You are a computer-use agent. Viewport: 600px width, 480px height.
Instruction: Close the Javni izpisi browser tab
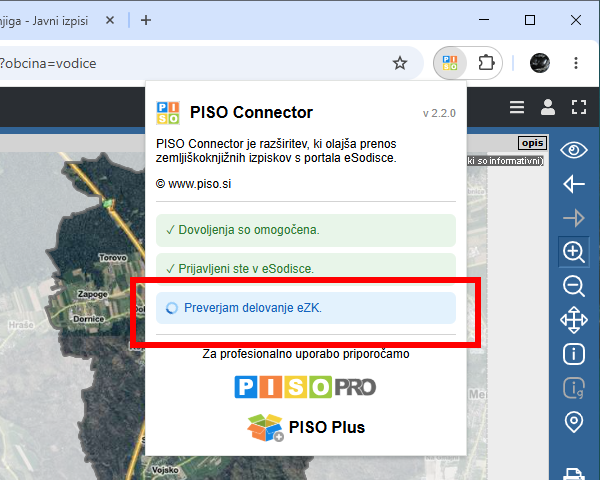[110, 20]
